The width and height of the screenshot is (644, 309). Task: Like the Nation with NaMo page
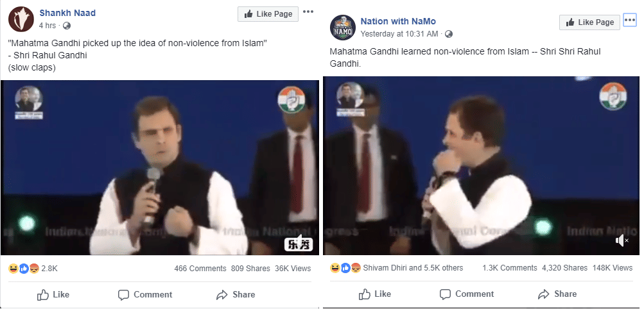[588, 22]
